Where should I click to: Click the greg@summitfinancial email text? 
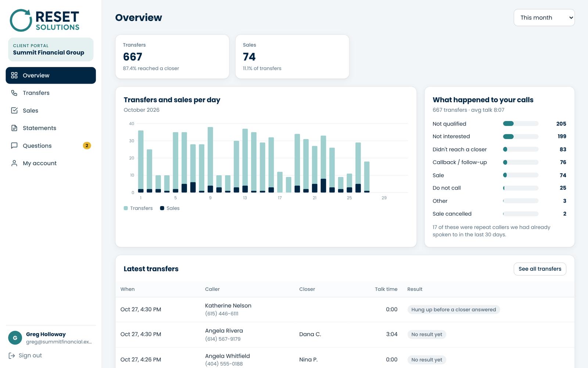click(x=59, y=342)
